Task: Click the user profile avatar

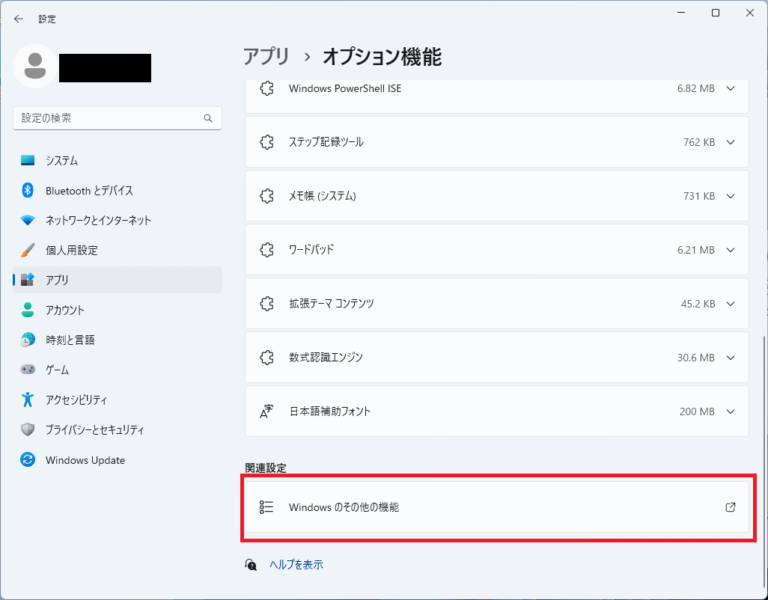Action: [36, 65]
